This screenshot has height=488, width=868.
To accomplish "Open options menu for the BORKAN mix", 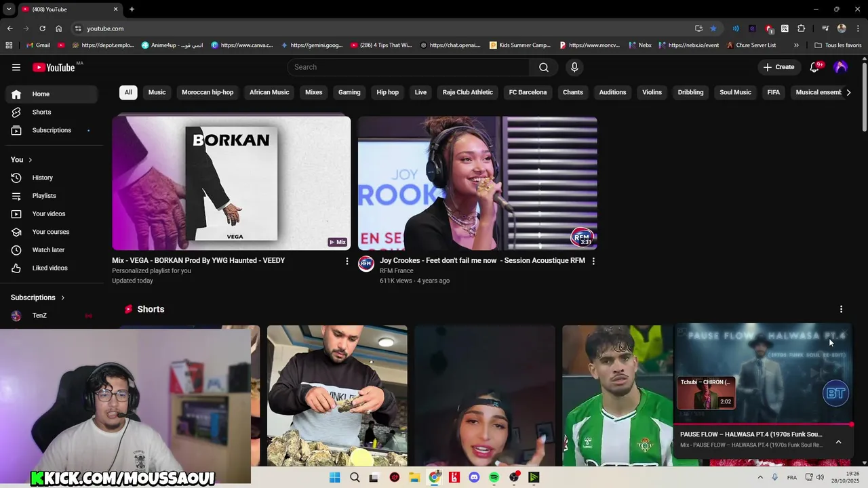I will (347, 261).
